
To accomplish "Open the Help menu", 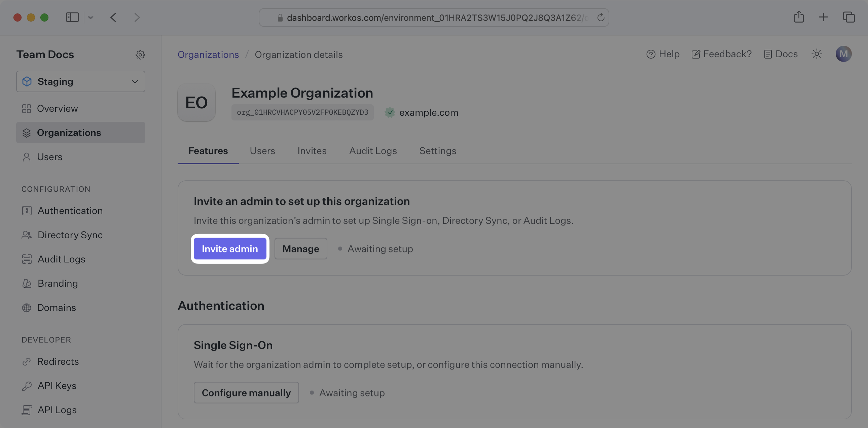I will coord(662,54).
